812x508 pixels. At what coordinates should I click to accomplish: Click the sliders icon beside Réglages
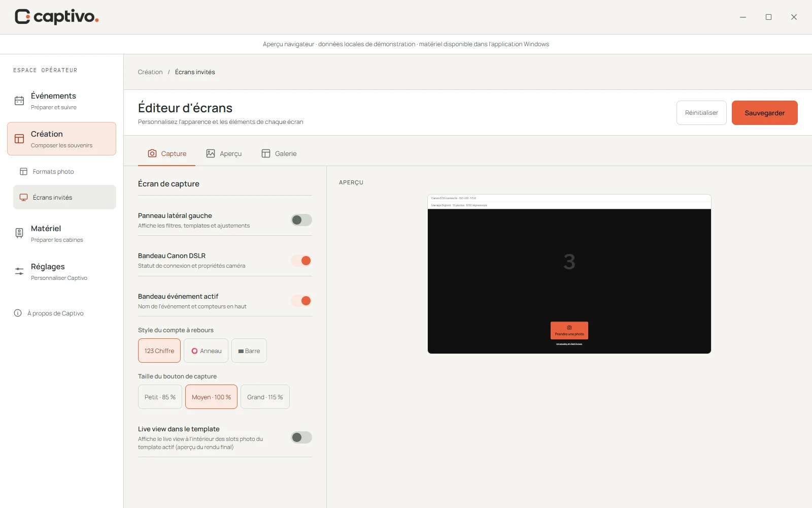tap(19, 271)
